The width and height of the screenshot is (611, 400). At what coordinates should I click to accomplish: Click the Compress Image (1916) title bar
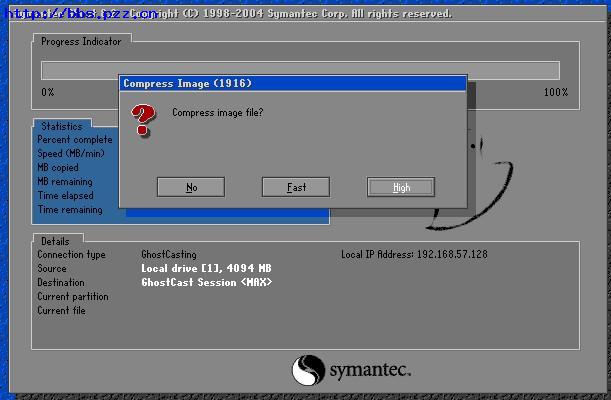[293, 83]
